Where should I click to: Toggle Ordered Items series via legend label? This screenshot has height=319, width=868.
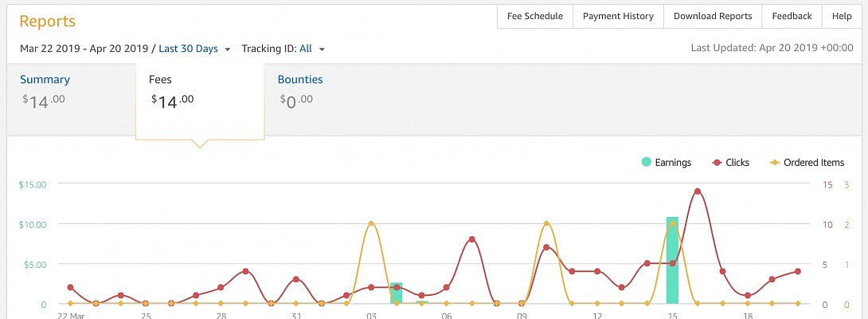click(x=813, y=163)
